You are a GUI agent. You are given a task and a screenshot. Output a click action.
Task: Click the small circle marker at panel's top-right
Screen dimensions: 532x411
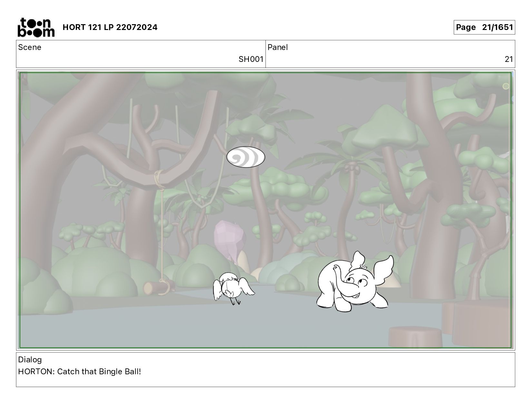coord(506,86)
